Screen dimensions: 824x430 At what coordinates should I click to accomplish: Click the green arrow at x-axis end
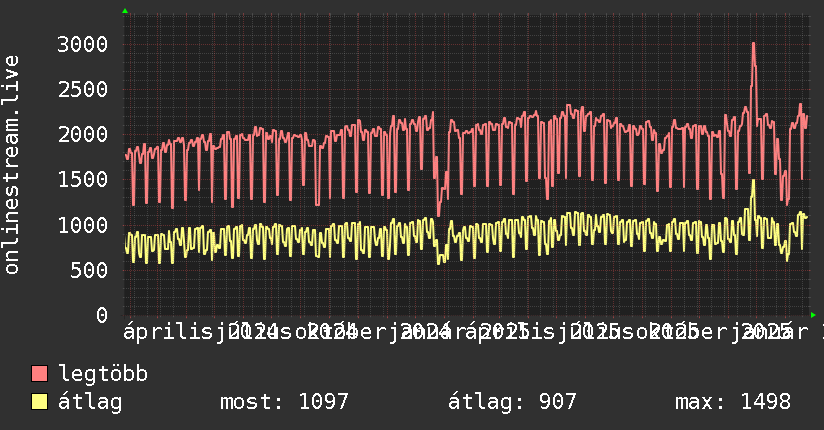coord(813,315)
